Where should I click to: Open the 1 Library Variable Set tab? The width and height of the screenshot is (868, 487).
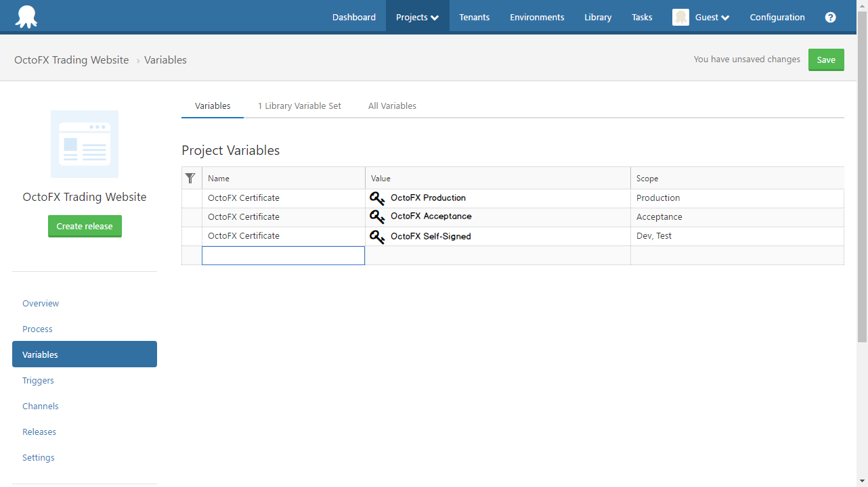pyautogui.click(x=299, y=106)
